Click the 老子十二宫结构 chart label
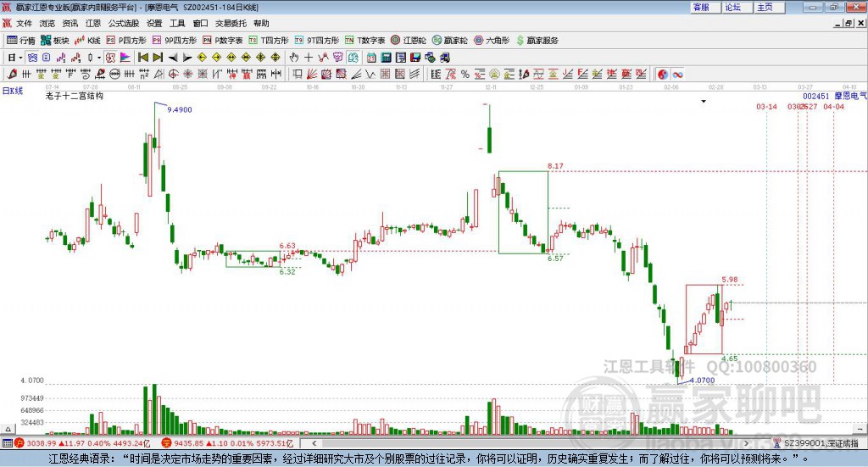 click(x=75, y=96)
